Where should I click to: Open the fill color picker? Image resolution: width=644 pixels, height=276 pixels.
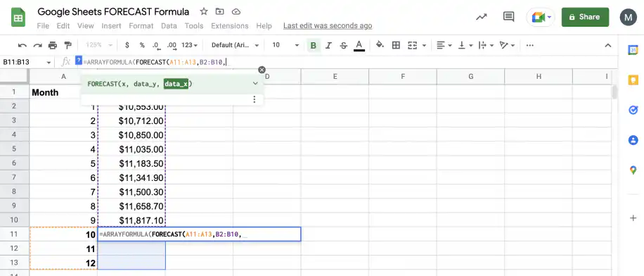point(380,45)
